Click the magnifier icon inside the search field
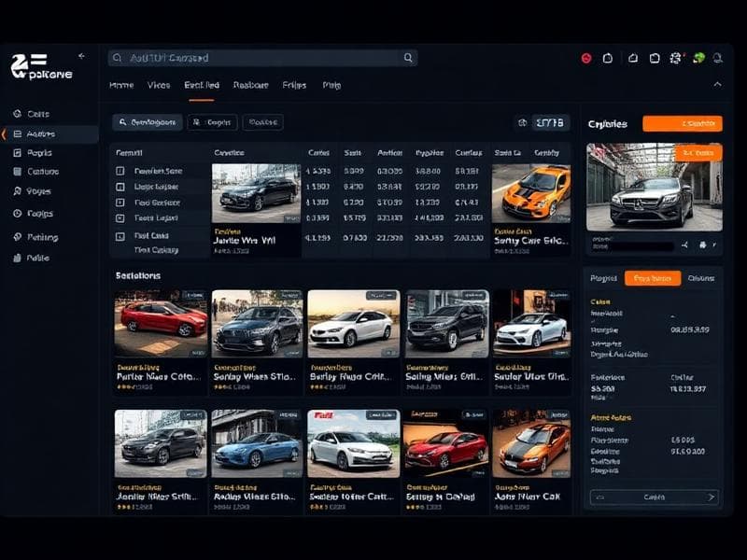This screenshot has height=560, width=747. click(118, 58)
